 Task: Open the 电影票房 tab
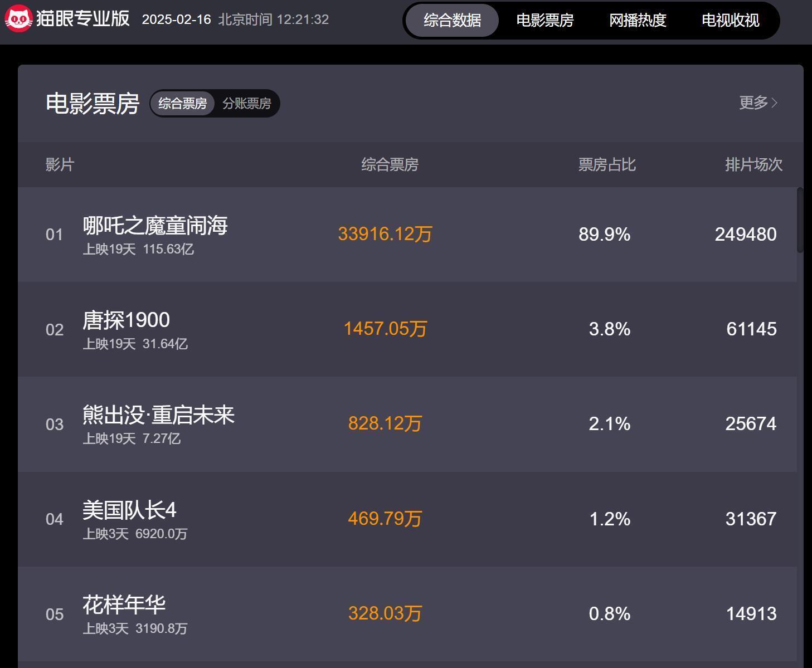click(x=544, y=21)
